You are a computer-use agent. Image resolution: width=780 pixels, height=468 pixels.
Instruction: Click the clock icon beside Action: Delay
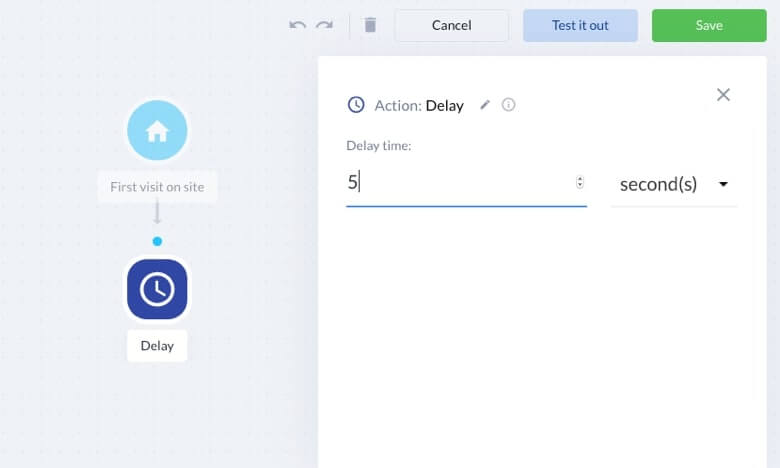[x=356, y=104]
